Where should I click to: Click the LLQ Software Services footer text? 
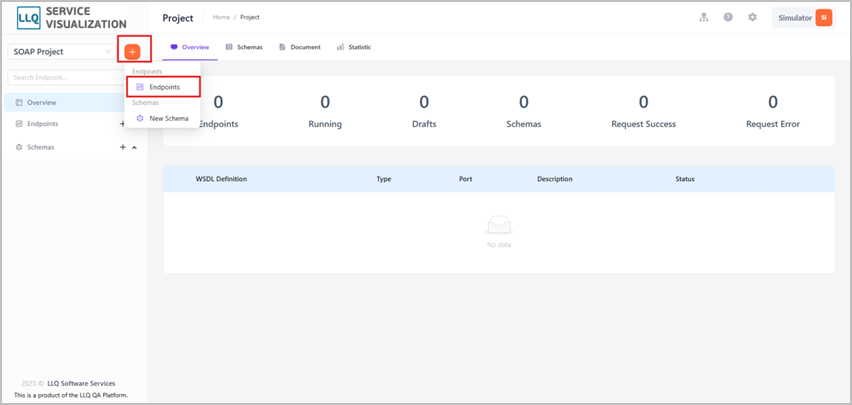[x=81, y=383]
